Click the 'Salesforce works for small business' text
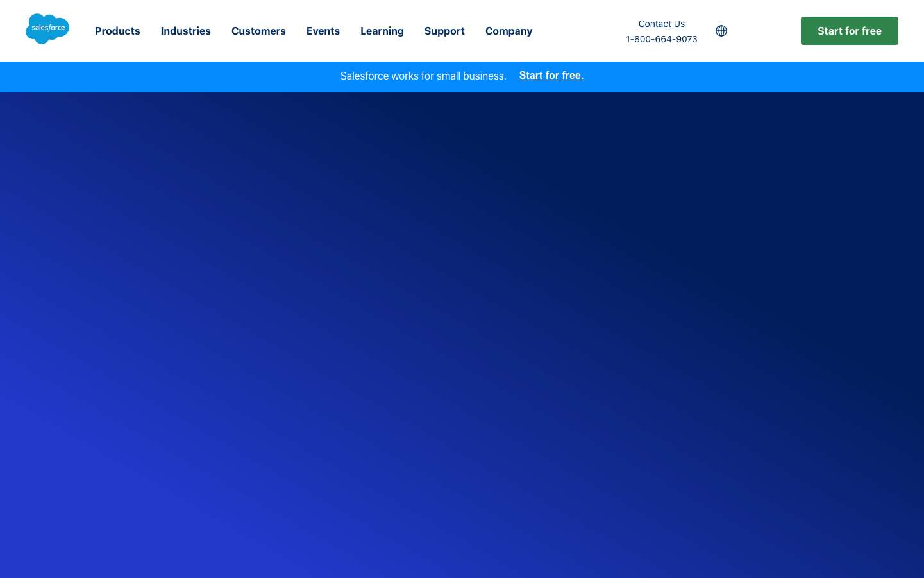 [423, 76]
